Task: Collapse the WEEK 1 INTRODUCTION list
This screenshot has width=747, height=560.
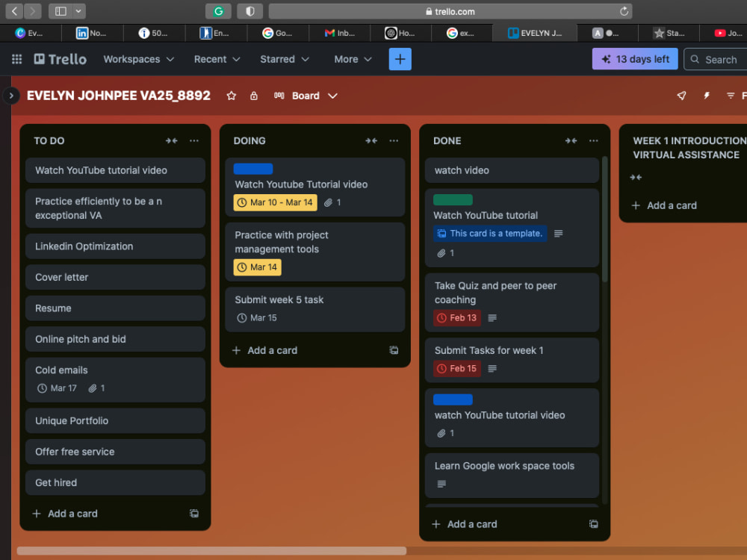Action: 636,177
